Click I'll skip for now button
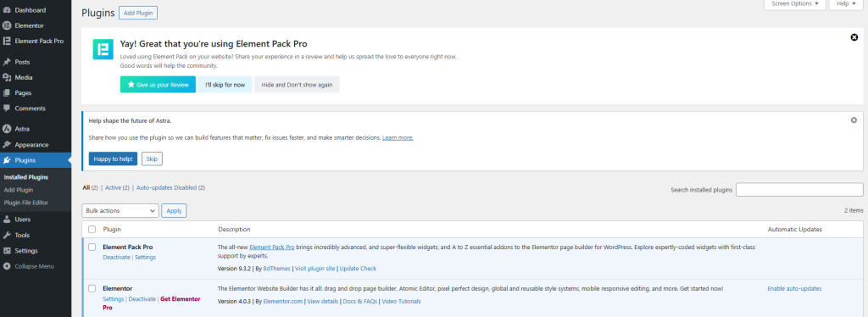868x317 pixels. coord(225,85)
